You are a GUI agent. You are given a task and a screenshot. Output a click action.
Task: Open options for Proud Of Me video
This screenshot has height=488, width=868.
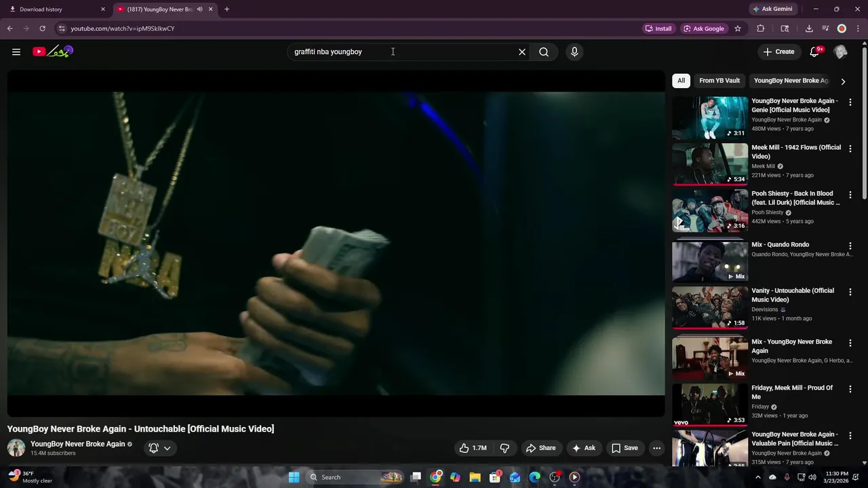850,390
